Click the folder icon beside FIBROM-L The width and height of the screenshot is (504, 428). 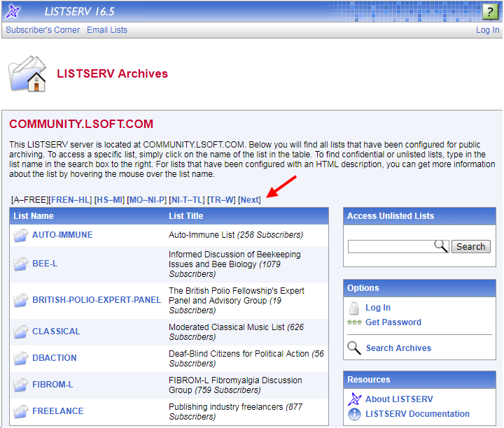(x=21, y=385)
